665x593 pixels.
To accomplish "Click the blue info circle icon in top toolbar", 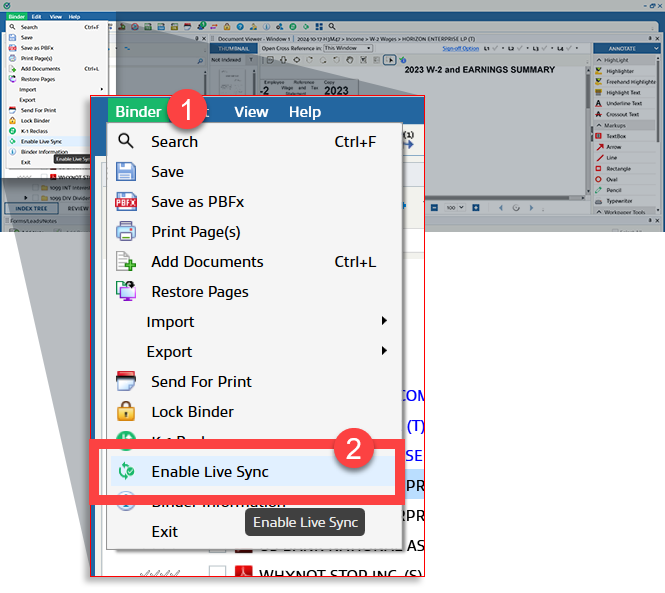I will (x=266, y=27).
